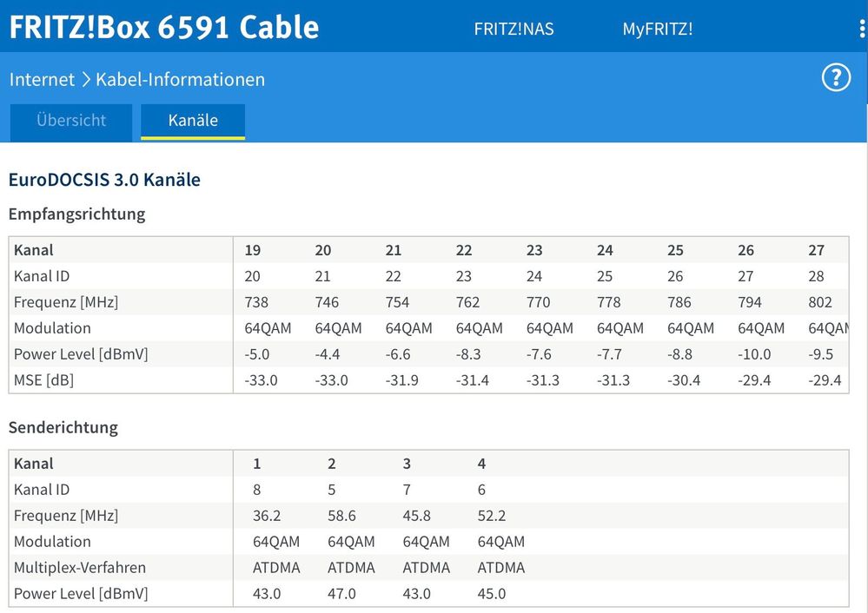The width and height of the screenshot is (868, 613).
Task: Click upstream frequency 36.2
Action: point(267,516)
